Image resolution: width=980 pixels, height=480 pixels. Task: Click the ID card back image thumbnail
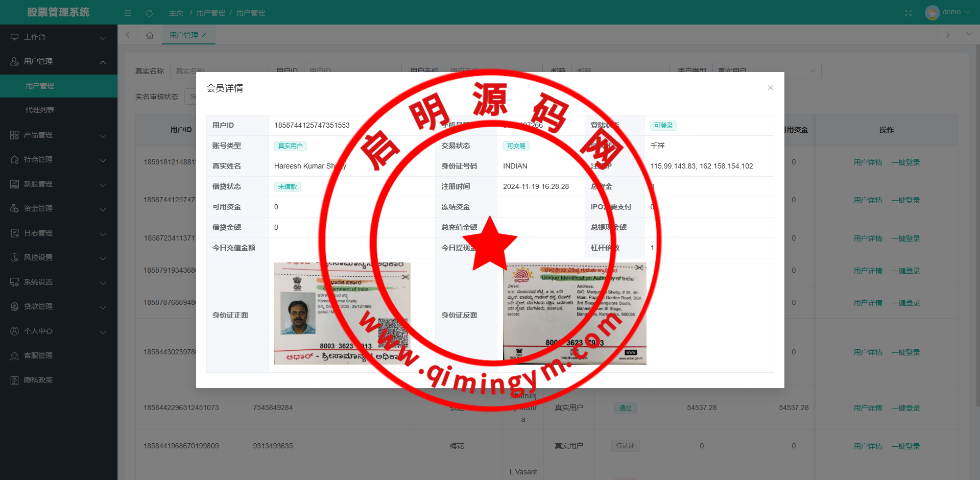coord(575,313)
